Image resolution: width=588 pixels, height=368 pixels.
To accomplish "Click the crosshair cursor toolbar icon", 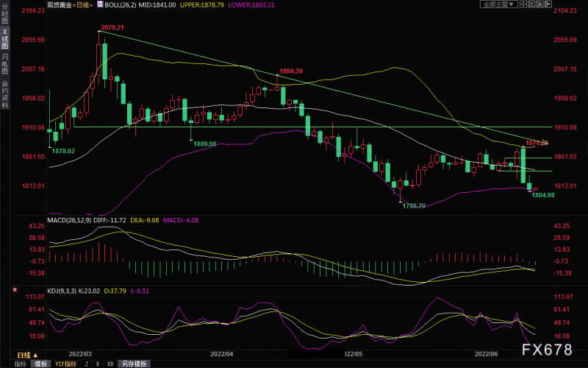I will [523, 4].
